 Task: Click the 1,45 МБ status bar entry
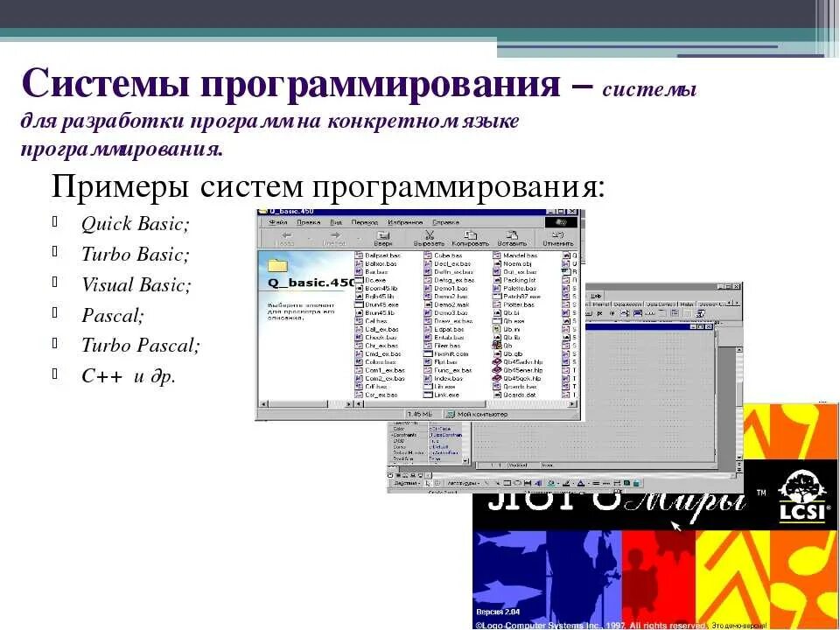[419, 414]
